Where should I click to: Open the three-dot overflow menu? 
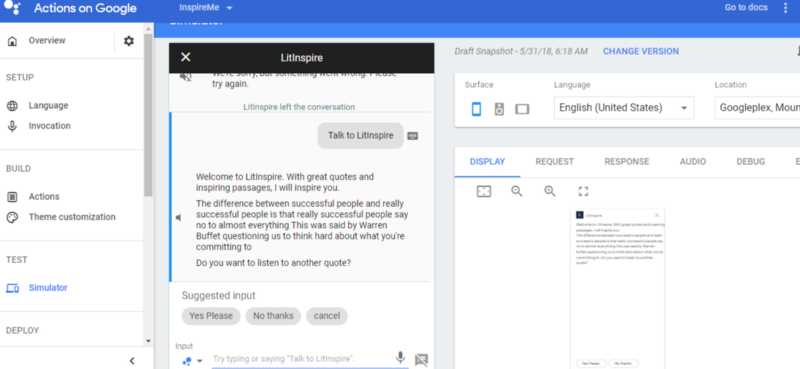tap(786, 8)
